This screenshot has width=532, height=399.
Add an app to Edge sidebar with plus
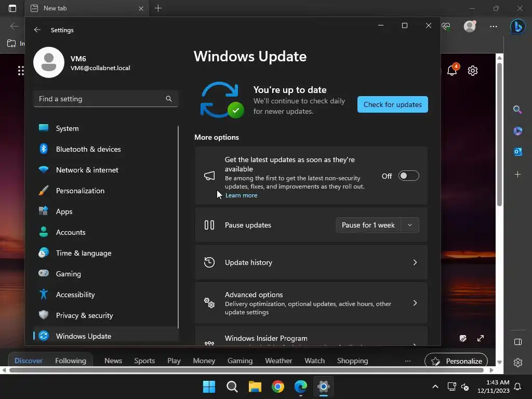point(518,175)
